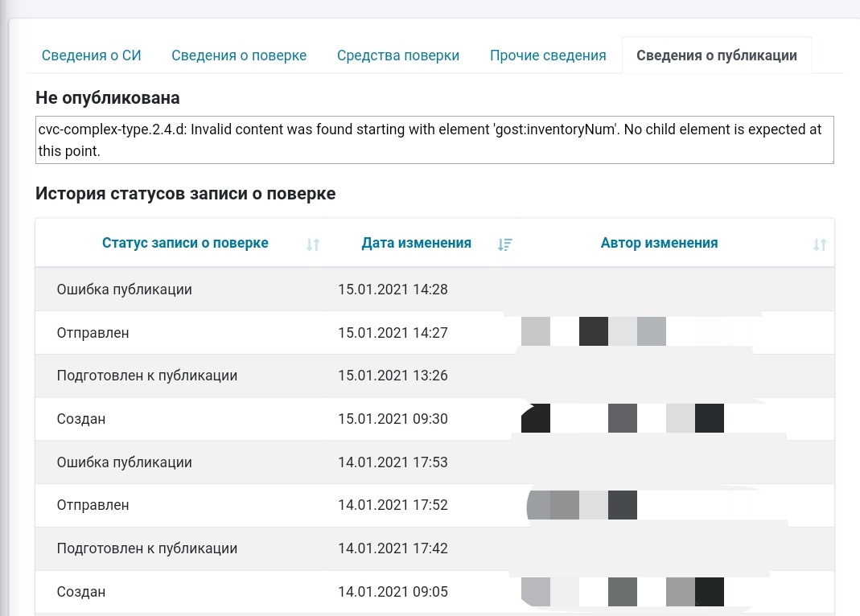The image size is (860, 616).
Task: Select the Отправлен row dated 15.01.2021 14:27
Action: pos(93,333)
